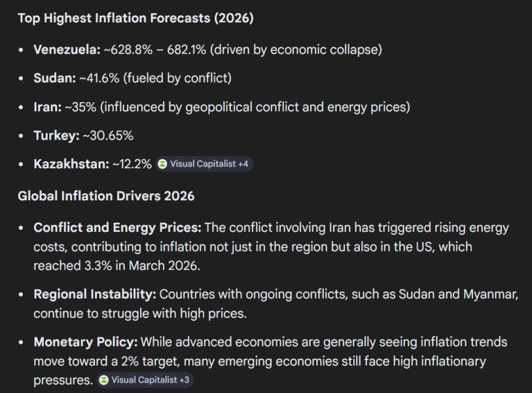Click the 'Conflict and Energy Prices:' bold label
The image size is (532, 393).
click(x=117, y=227)
